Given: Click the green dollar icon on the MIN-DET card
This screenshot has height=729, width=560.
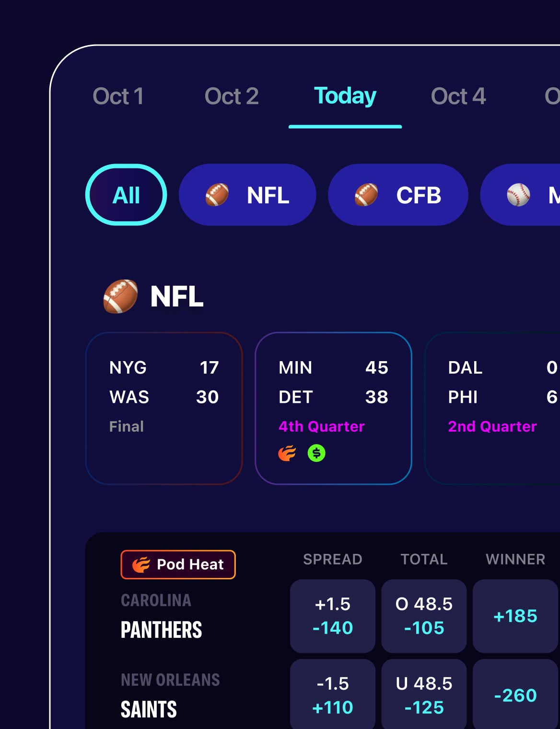Looking at the screenshot, I should [315, 452].
